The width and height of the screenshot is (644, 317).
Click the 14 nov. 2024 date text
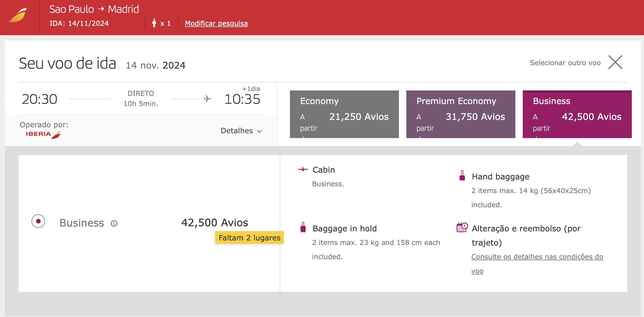click(156, 65)
